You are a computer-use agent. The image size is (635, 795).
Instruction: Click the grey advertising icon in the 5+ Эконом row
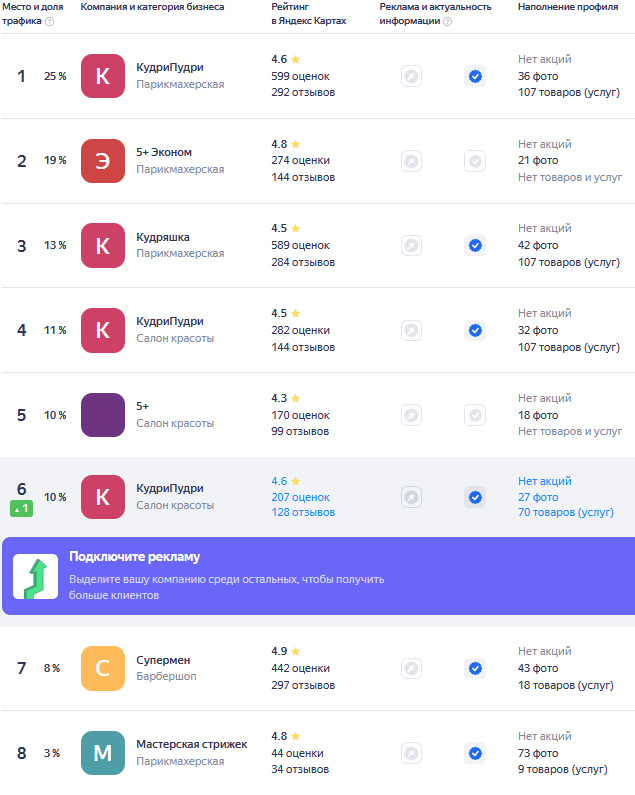coord(411,160)
